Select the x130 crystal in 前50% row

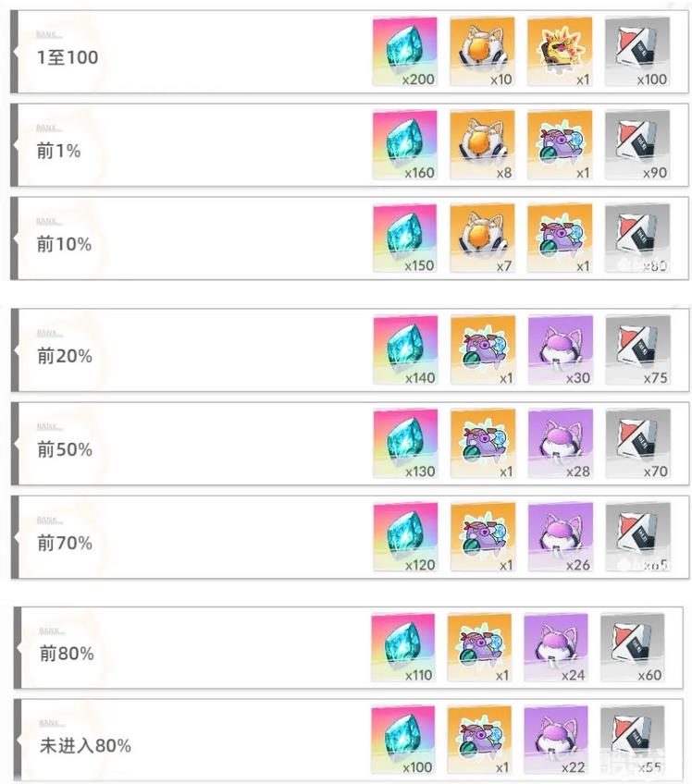[406, 444]
